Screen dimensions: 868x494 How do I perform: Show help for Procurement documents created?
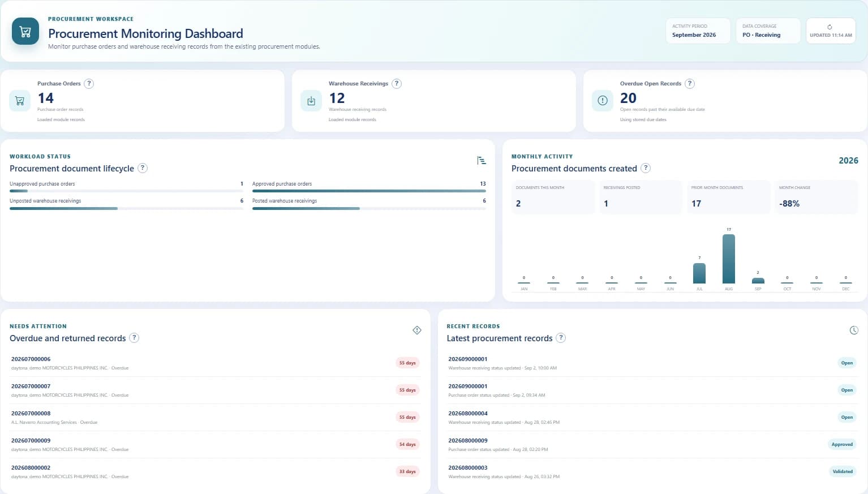click(646, 168)
